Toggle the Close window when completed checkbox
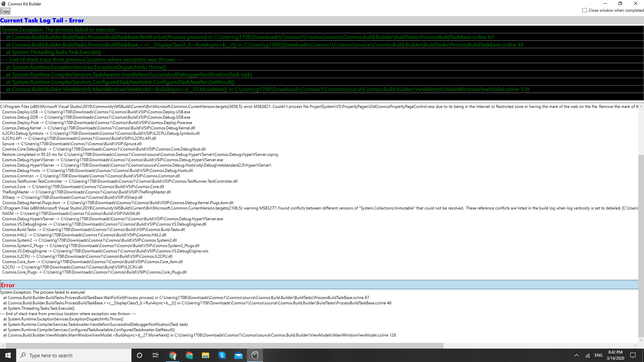The image size is (644, 362). coord(585,10)
